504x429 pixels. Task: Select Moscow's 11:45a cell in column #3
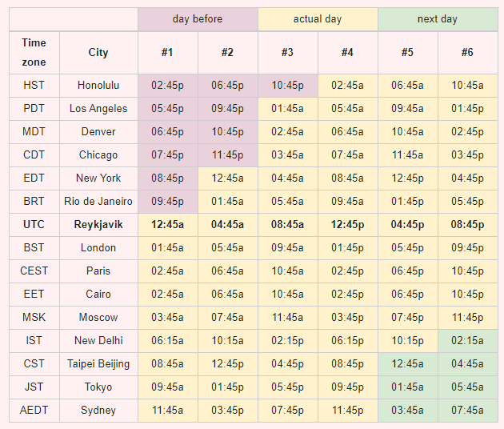(287, 318)
